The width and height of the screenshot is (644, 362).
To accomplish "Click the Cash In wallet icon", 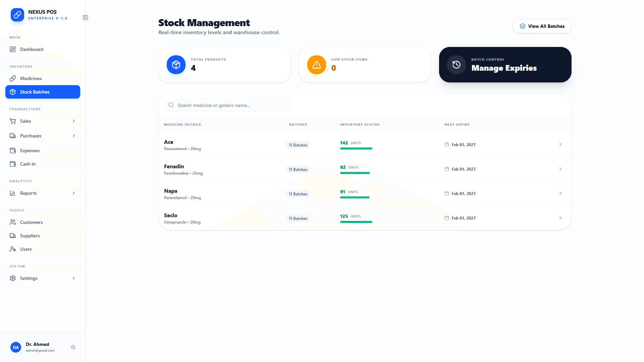I will click(x=13, y=164).
